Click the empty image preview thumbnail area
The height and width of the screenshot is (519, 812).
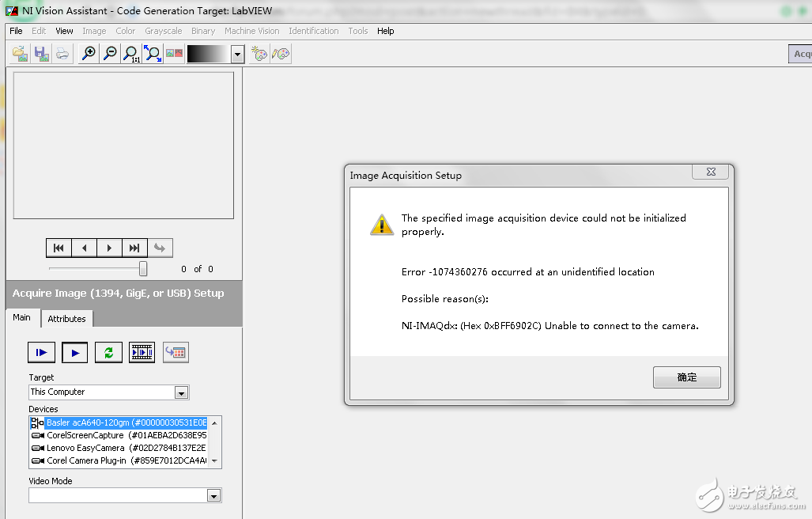[x=123, y=146]
